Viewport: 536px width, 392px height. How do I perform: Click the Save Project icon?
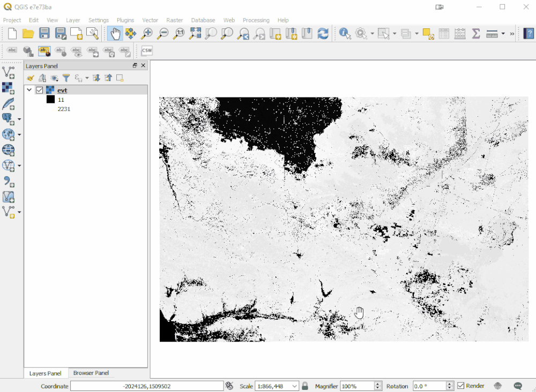coord(44,33)
